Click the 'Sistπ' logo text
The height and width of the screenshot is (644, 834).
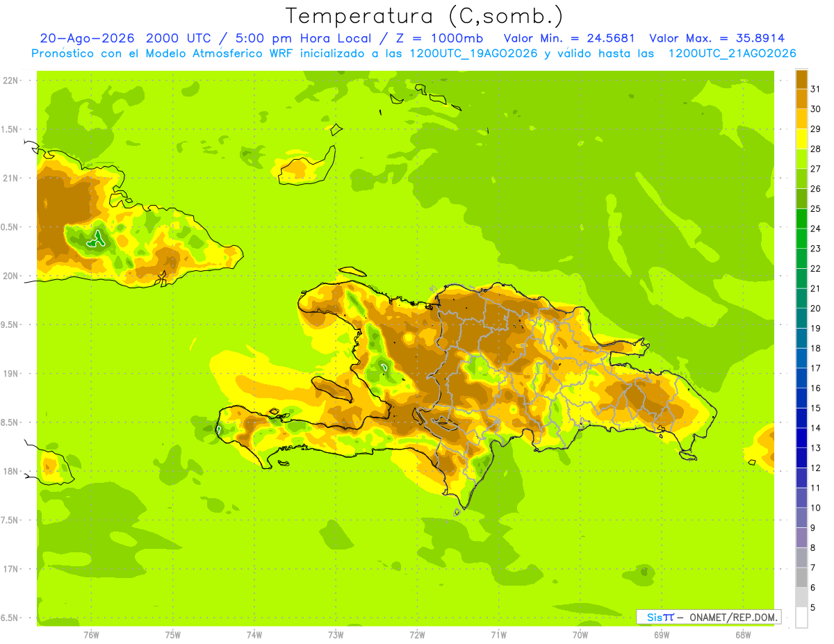coord(660,617)
